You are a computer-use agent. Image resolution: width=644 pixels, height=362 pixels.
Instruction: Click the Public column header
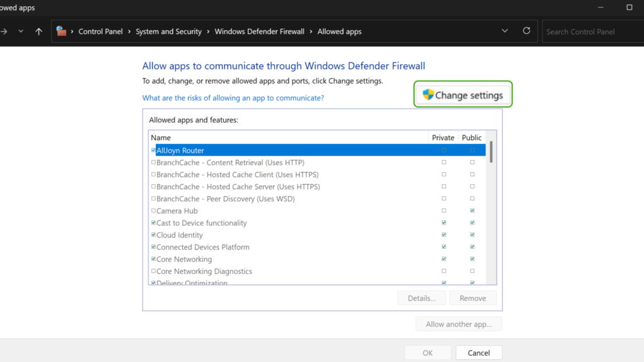point(472,138)
